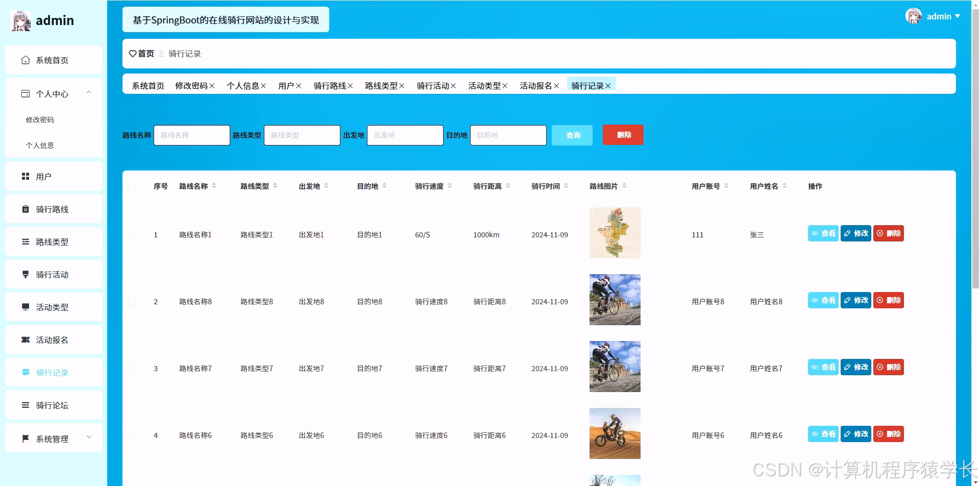This screenshot has height=486, width=980.
Task: Select the 路线类型 sidebar icon
Action: (x=26, y=241)
